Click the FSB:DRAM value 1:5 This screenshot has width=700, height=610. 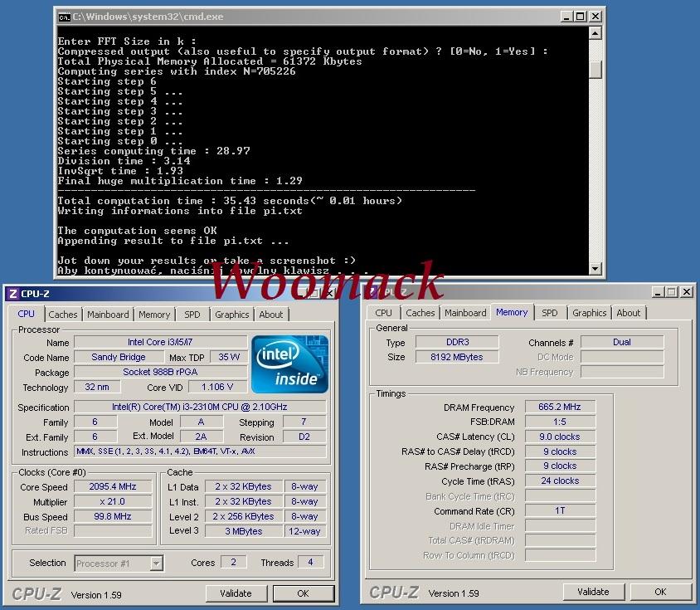click(560, 422)
